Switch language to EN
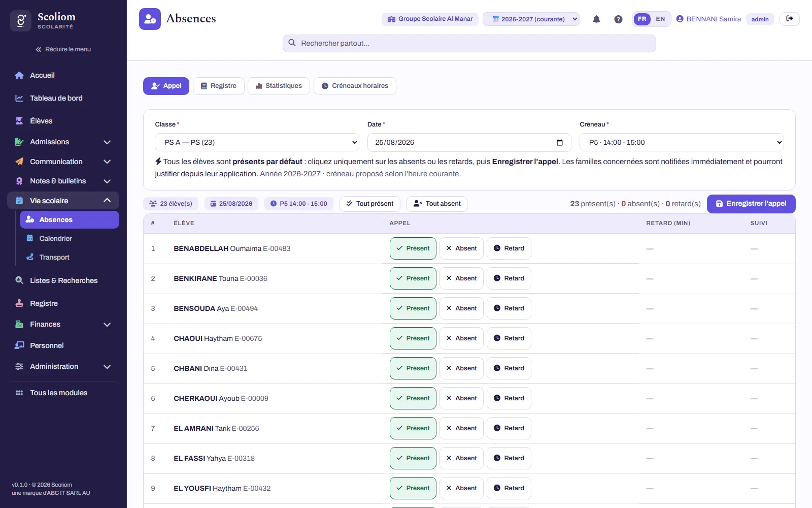Screen dimensions: 812x508 pyautogui.click(x=660, y=19)
